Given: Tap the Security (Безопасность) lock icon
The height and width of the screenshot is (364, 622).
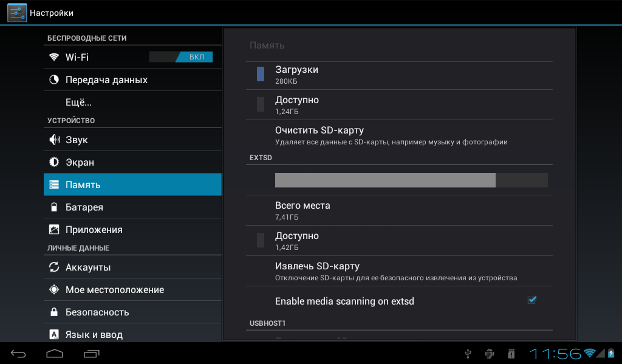Looking at the screenshot, I should [x=54, y=312].
